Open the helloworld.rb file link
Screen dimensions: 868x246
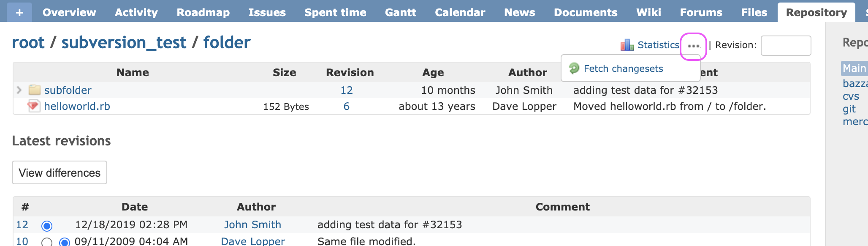(x=77, y=106)
